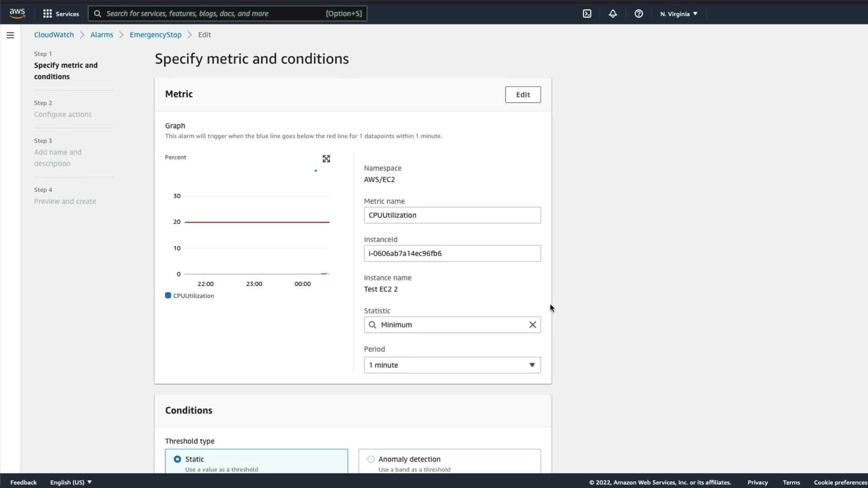This screenshot has width=868, height=488.
Task: Expand the left hamburger navigation menu
Action: point(10,35)
